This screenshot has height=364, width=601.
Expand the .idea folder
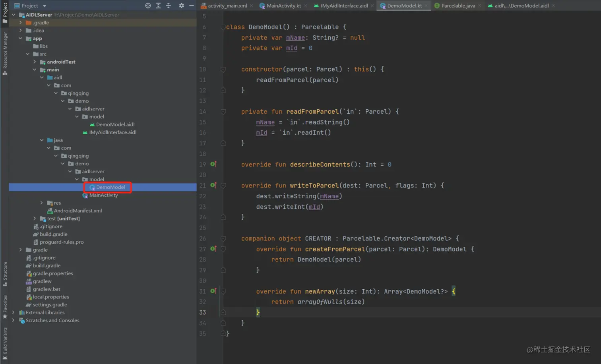pyautogui.click(x=21, y=30)
